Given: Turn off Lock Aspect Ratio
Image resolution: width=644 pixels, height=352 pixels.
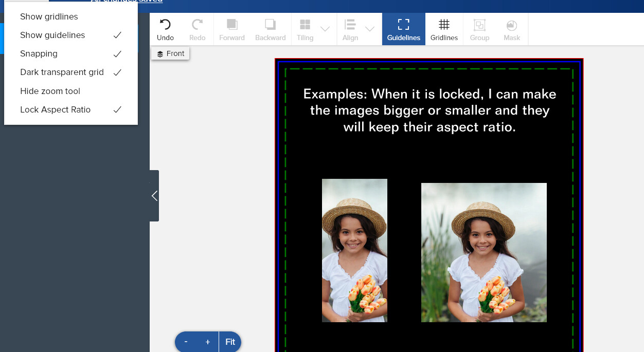Looking at the screenshot, I should click(71, 109).
